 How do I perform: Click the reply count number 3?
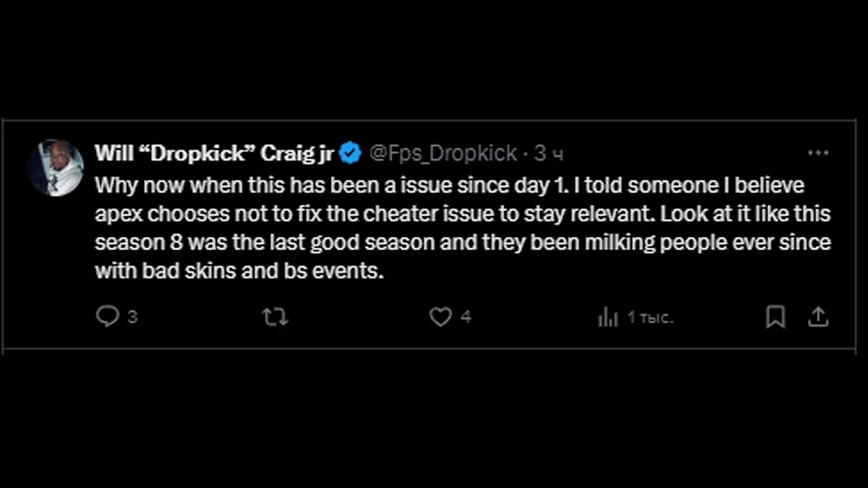pyautogui.click(x=132, y=317)
